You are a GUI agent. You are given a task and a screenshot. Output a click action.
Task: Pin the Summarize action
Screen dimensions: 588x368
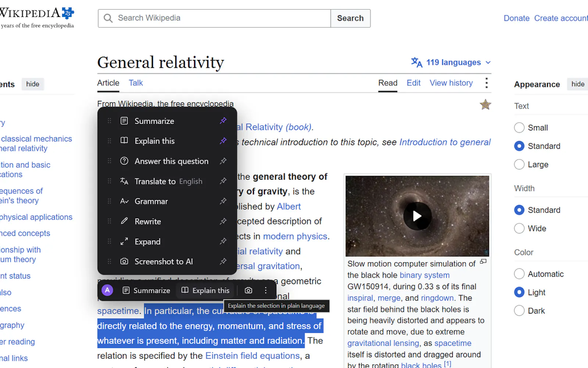click(x=223, y=121)
